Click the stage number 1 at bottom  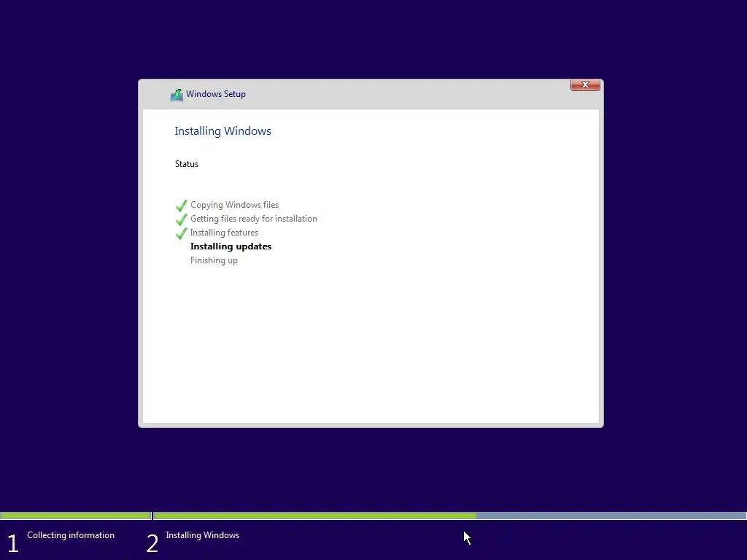click(13, 543)
